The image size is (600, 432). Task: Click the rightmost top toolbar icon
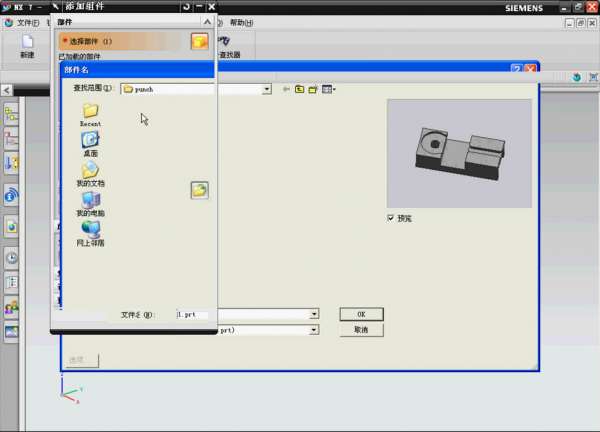tap(593, 77)
